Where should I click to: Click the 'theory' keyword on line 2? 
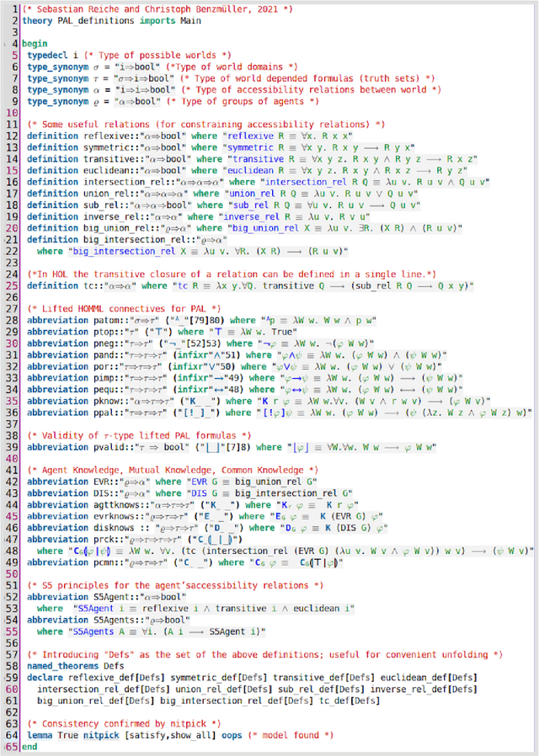click(39, 20)
